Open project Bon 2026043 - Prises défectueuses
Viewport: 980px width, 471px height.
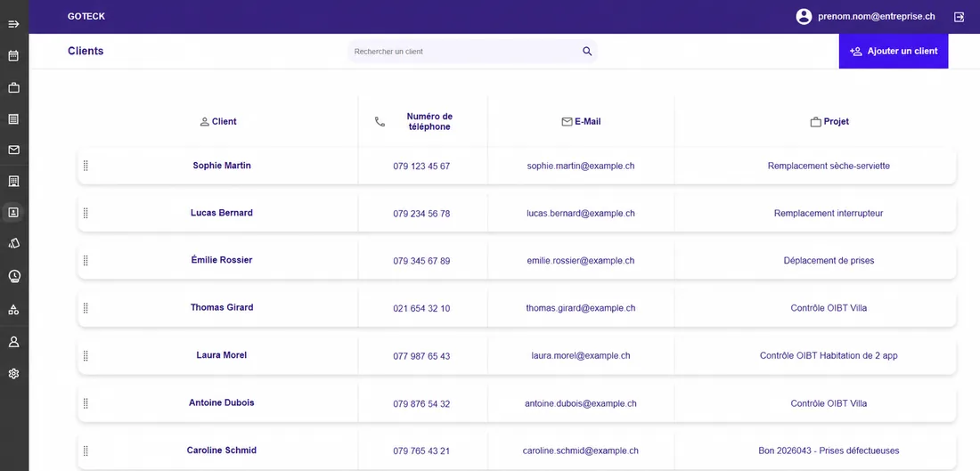829,451
